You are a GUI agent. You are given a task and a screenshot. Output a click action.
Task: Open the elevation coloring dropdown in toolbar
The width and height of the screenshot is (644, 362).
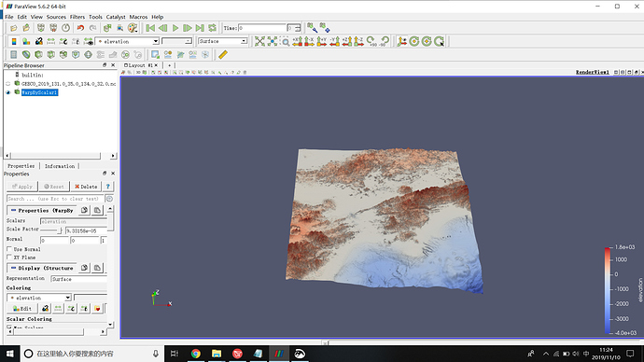(127, 41)
